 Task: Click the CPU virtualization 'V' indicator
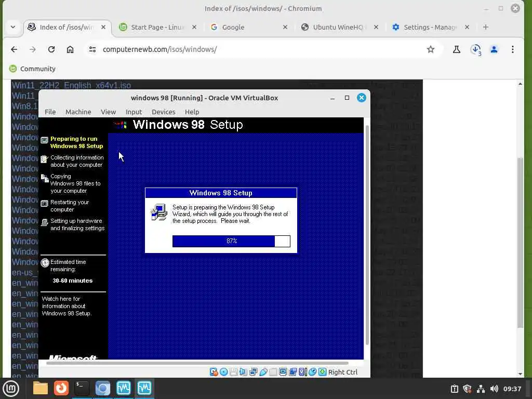(x=302, y=372)
